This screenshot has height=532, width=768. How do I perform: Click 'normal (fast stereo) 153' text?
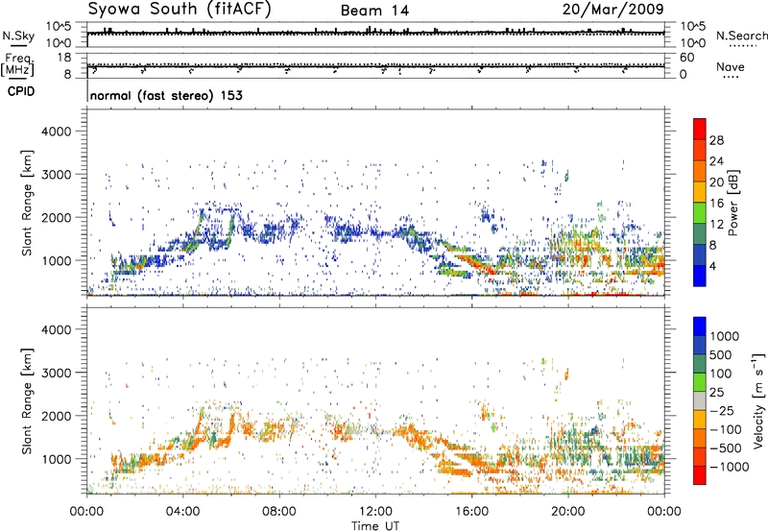point(166,96)
